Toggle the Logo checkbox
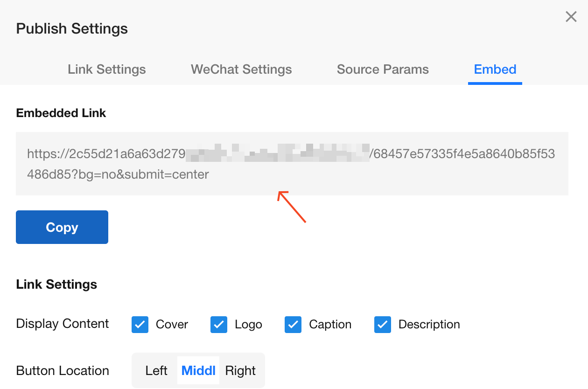The height and width of the screenshot is (389, 588). click(219, 325)
